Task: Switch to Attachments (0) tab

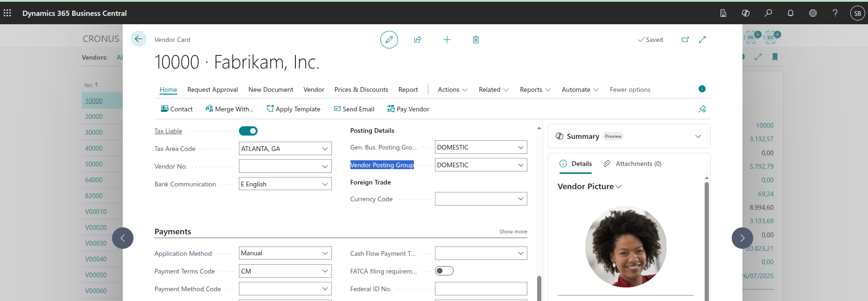Action: (632, 164)
